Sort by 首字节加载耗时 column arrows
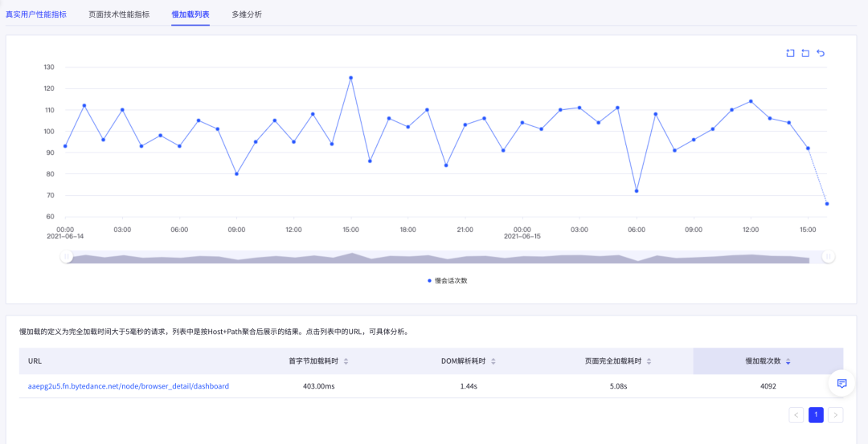This screenshot has height=444, width=868. click(x=346, y=361)
